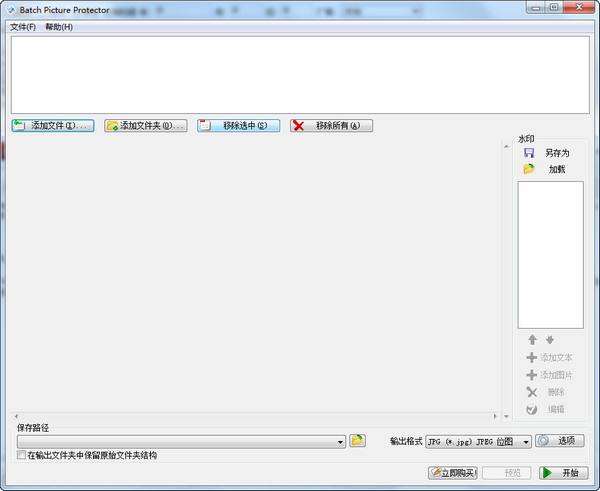Click the Add Folder (添加文件夹) button
Viewport: 600px width, 491px height.
point(146,126)
